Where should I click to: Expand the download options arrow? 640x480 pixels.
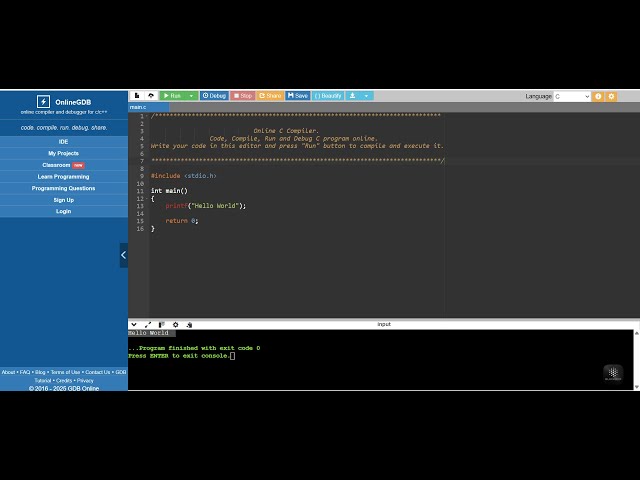point(366,96)
